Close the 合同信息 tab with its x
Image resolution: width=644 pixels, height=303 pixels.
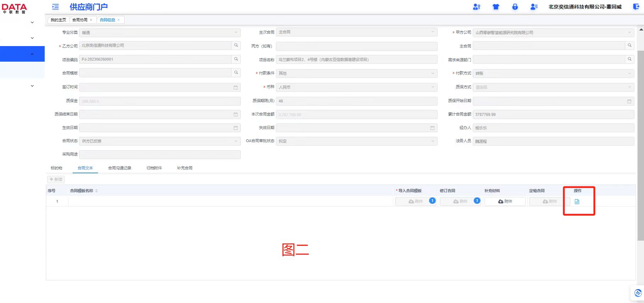(118, 20)
